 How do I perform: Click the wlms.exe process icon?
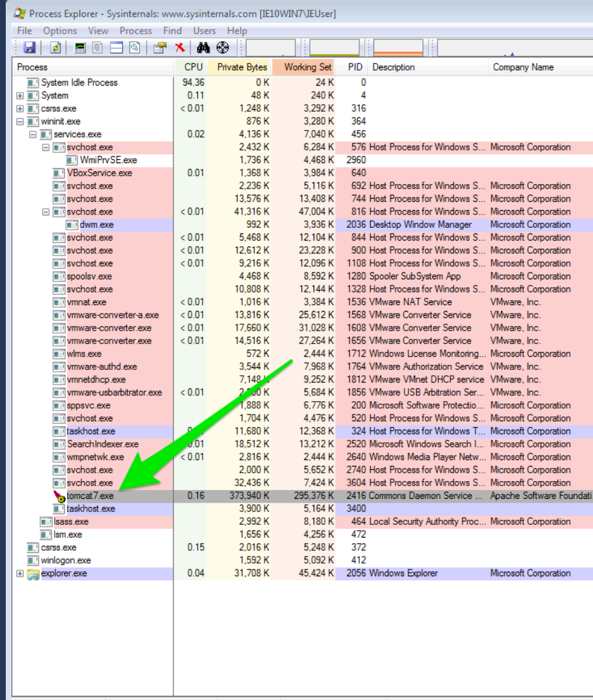pyautogui.click(x=59, y=353)
